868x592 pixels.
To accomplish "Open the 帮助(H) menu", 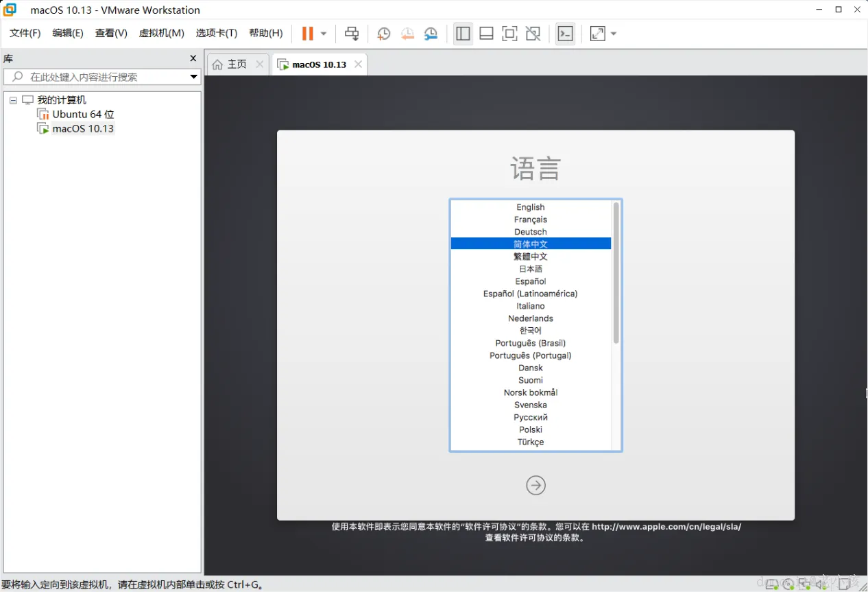I will click(266, 33).
